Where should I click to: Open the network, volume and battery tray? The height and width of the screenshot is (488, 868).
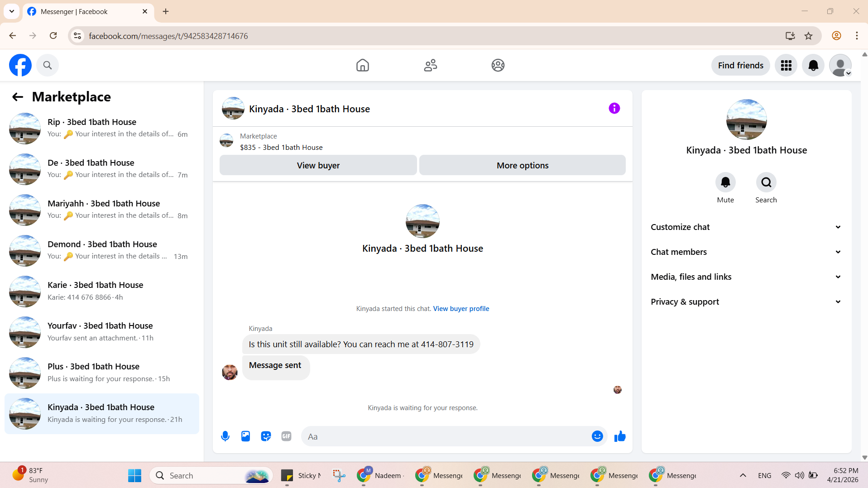click(x=800, y=475)
